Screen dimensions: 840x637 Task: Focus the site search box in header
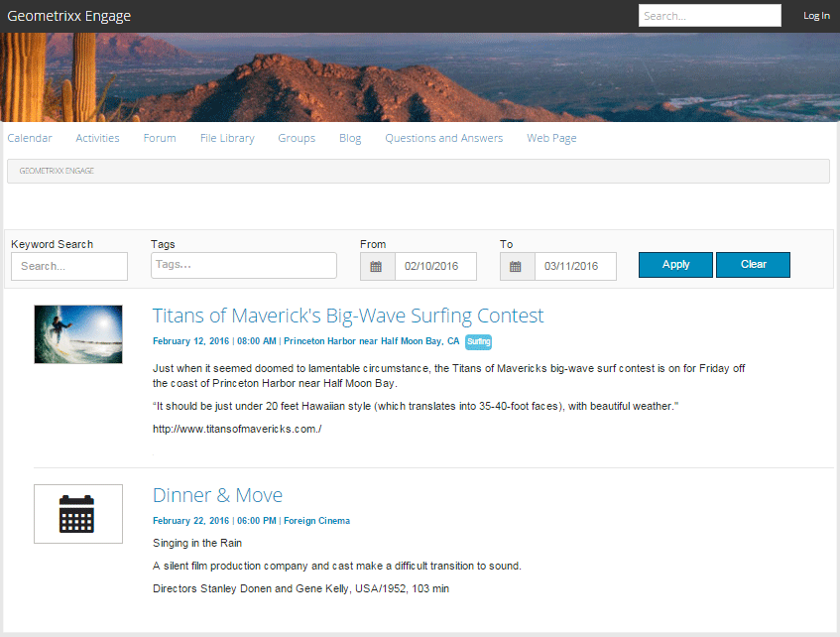[x=710, y=16]
